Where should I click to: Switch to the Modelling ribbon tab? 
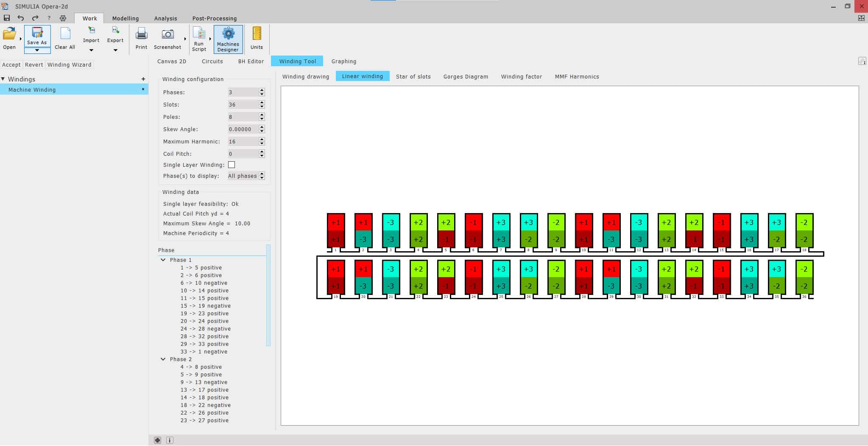click(126, 18)
